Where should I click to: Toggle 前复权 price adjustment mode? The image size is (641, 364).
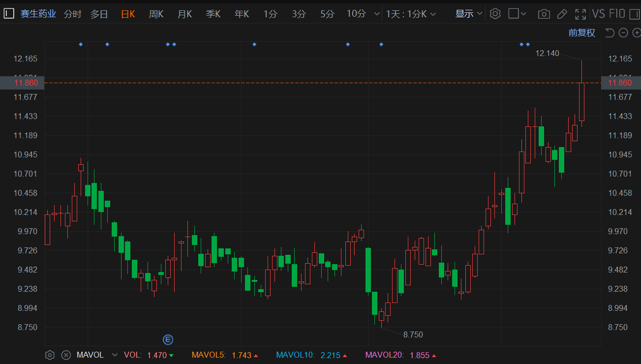pos(581,33)
